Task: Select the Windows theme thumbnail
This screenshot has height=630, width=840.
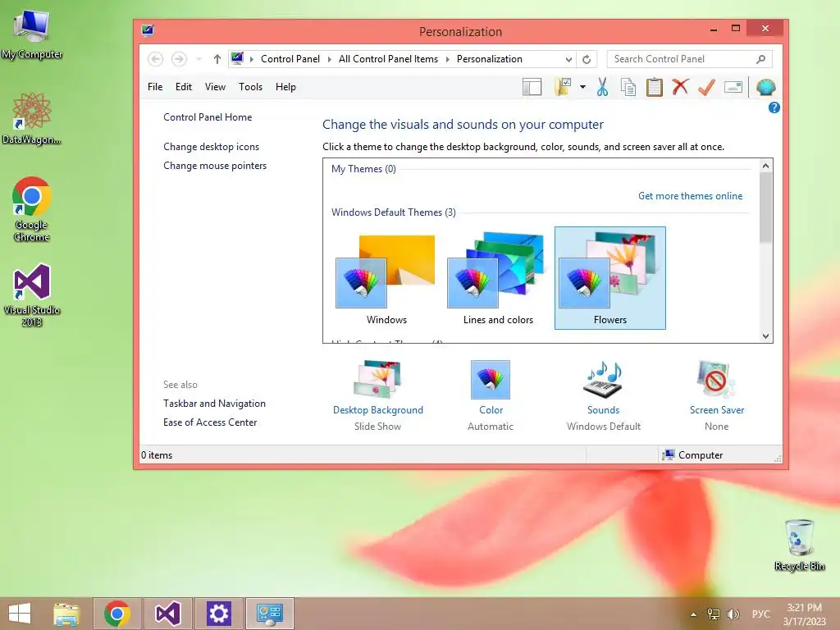Action: click(386, 279)
